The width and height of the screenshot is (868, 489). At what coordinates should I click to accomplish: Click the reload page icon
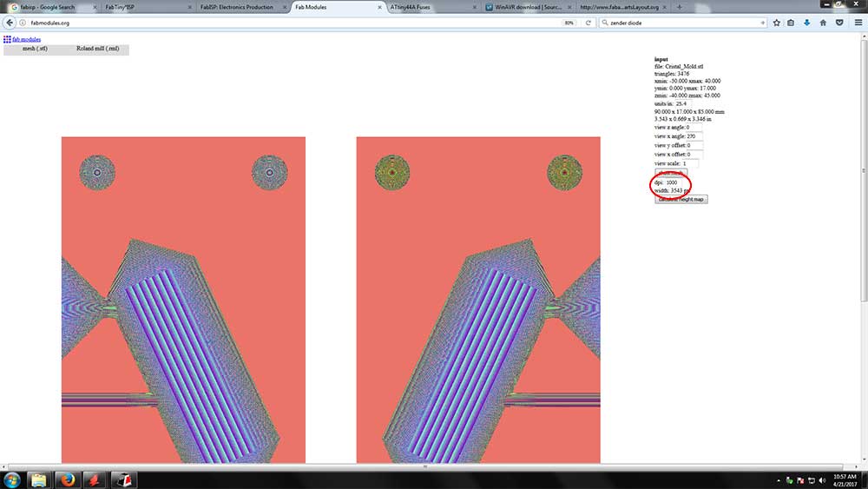(588, 23)
